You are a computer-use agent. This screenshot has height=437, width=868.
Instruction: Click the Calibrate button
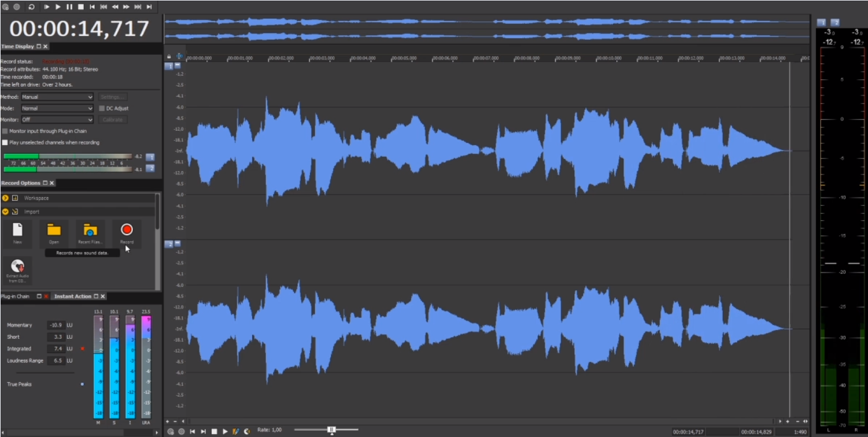click(x=112, y=120)
